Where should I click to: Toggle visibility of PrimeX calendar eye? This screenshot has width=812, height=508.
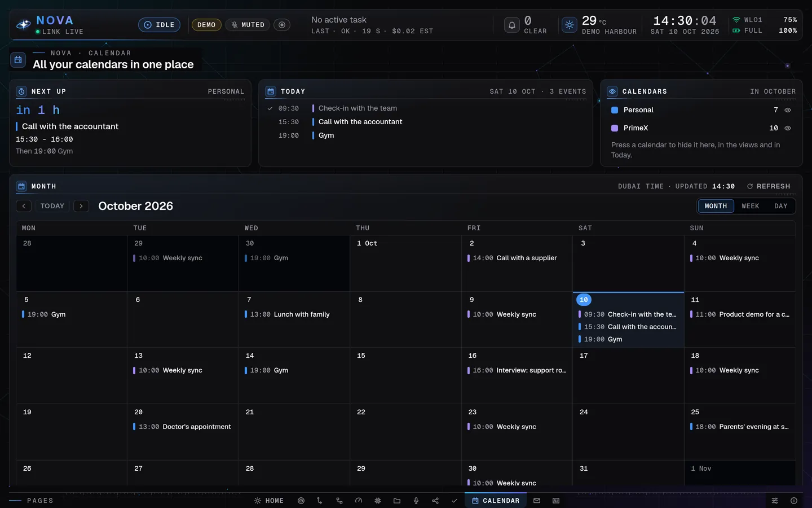point(788,128)
